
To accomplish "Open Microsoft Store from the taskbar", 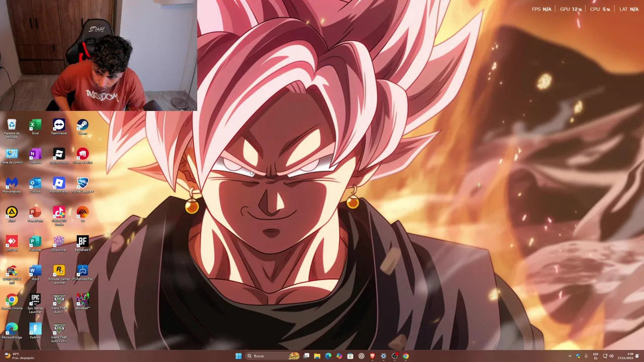I will click(350, 356).
